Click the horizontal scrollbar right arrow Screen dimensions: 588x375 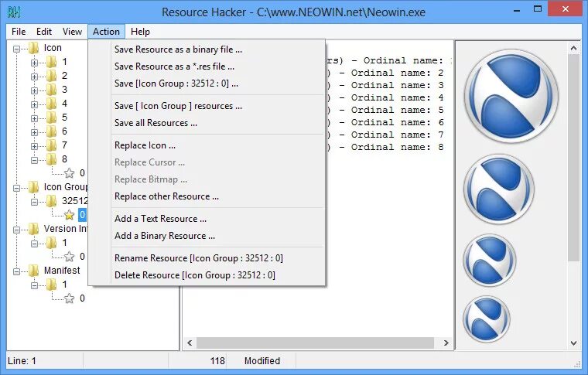tap(446, 343)
